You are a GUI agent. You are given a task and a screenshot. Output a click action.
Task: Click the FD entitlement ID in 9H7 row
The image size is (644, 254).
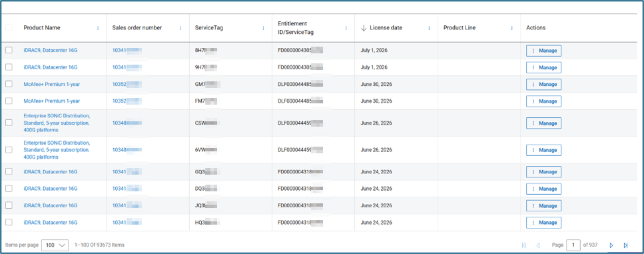300,67
